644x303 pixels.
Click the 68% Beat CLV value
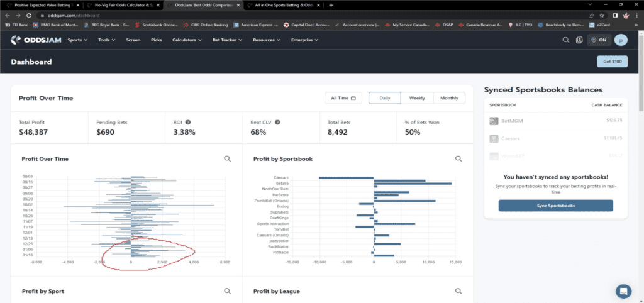(x=258, y=132)
